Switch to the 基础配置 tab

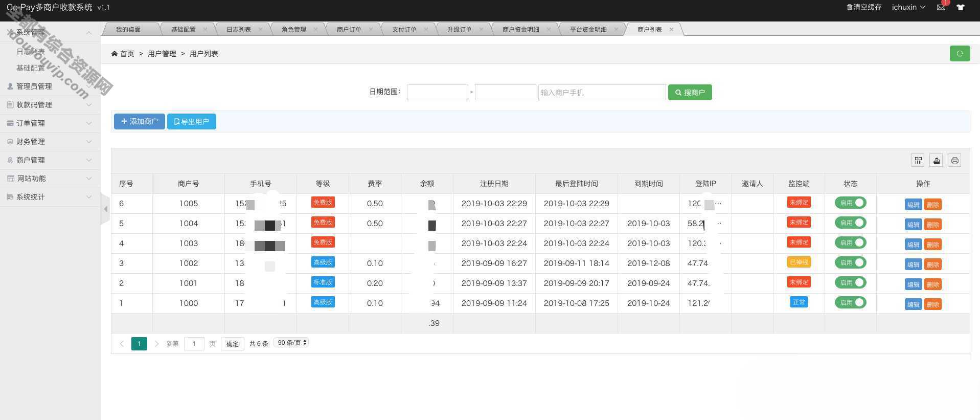click(184, 29)
